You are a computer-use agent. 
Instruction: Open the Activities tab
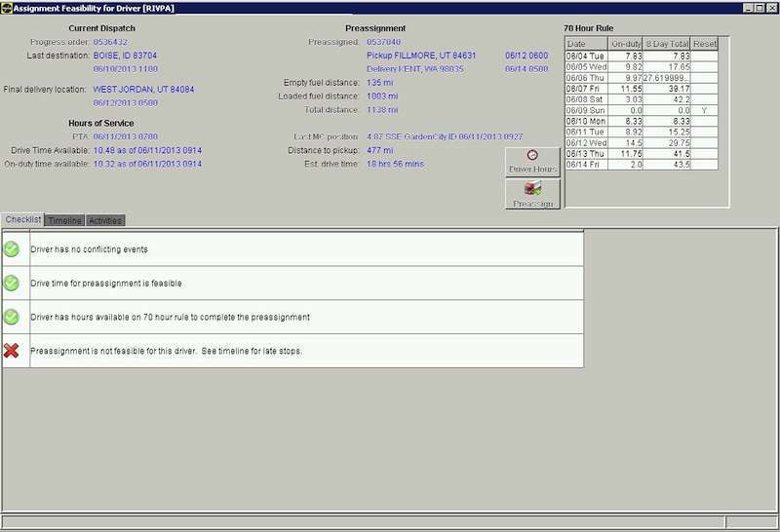point(105,221)
